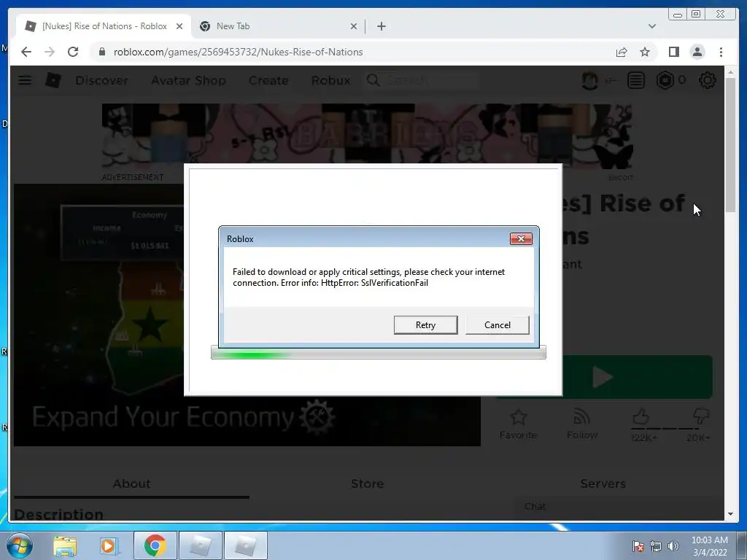747x560 pixels.
Task: Open Discover in Roblox navbar
Action: (101, 80)
